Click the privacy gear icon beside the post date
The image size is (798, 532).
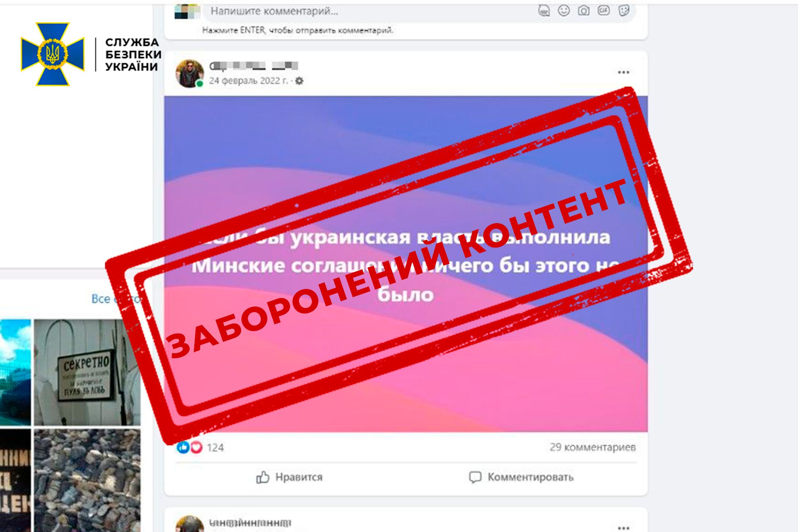coord(299,81)
